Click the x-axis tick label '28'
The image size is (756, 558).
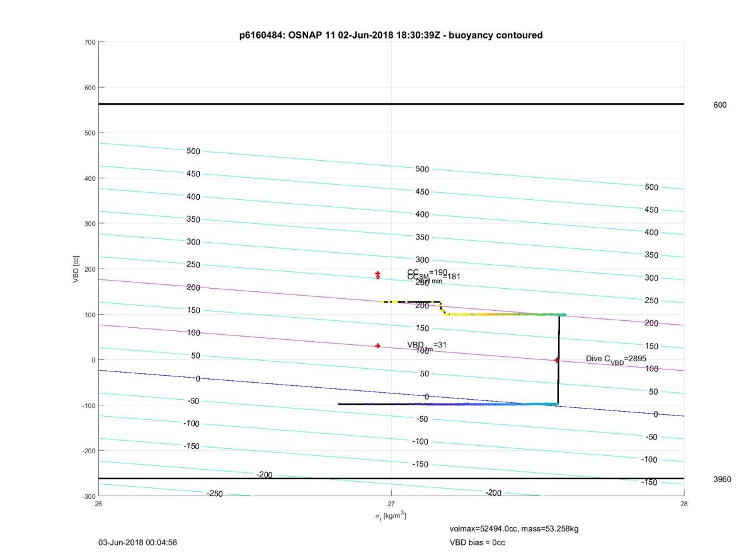click(x=684, y=504)
